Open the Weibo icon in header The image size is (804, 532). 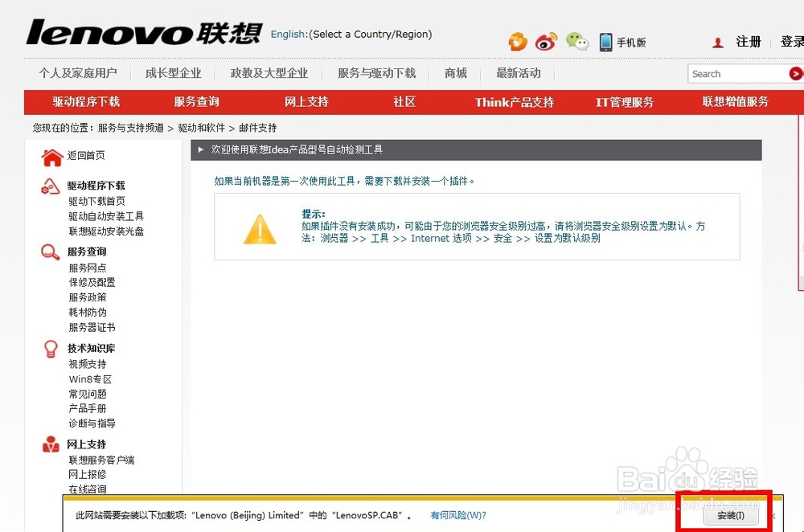pyautogui.click(x=546, y=42)
